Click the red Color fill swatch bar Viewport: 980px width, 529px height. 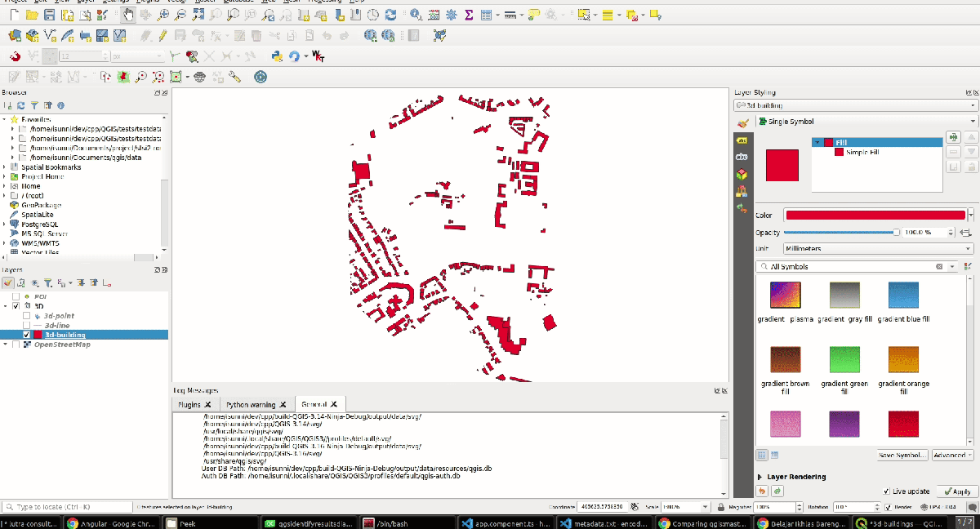coord(875,215)
